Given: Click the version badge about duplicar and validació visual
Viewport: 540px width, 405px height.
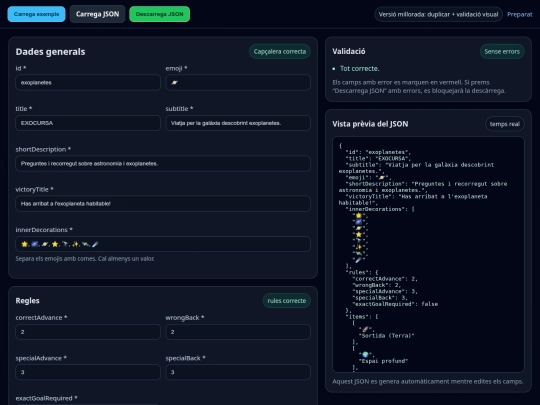Looking at the screenshot, I should coord(438,14).
